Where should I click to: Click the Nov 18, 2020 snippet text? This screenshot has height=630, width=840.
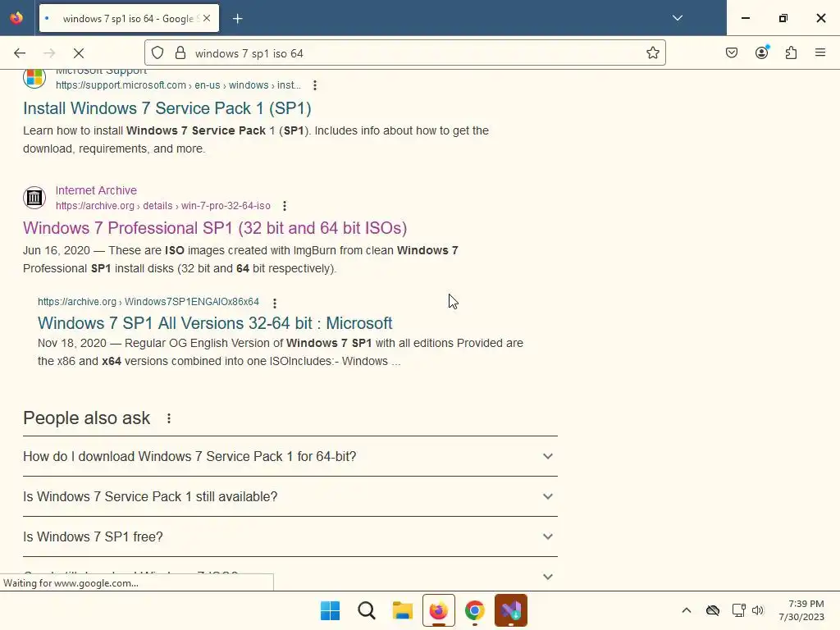[281, 352]
